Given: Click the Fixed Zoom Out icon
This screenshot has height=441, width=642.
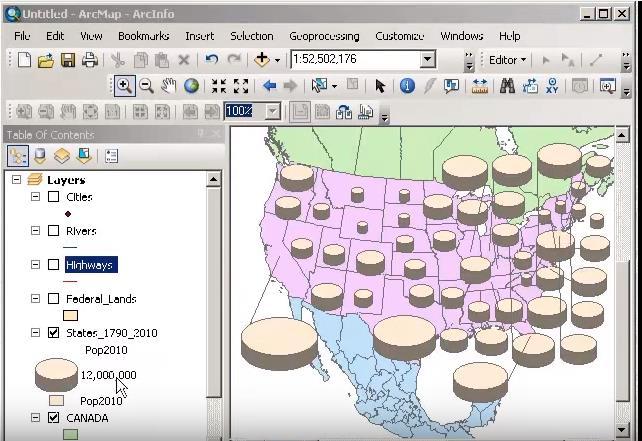Looking at the screenshot, I should (x=241, y=86).
